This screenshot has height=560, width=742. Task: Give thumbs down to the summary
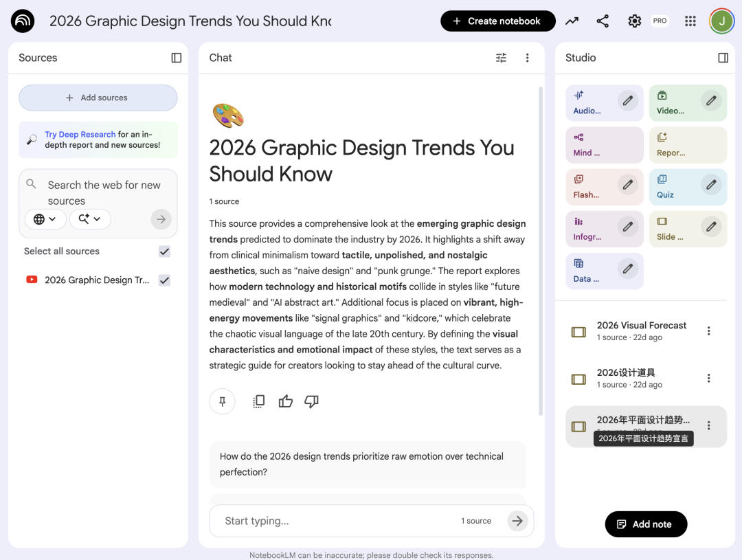[x=312, y=401]
